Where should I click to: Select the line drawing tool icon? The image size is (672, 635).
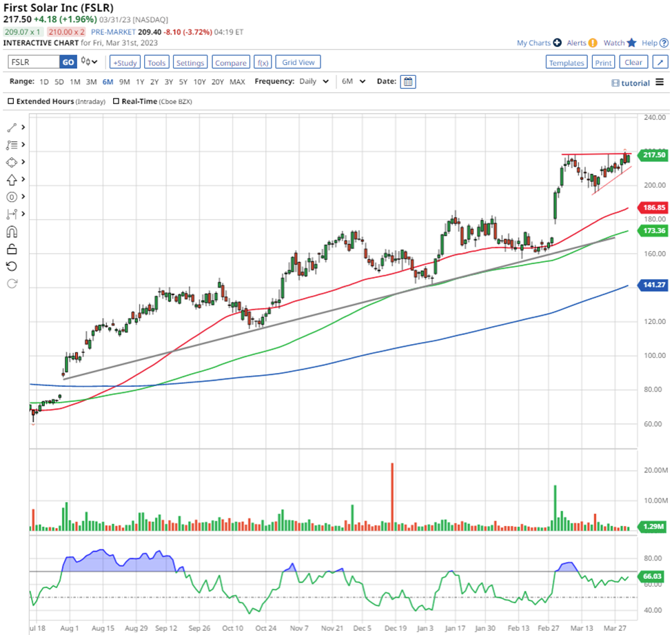tap(12, 128)
